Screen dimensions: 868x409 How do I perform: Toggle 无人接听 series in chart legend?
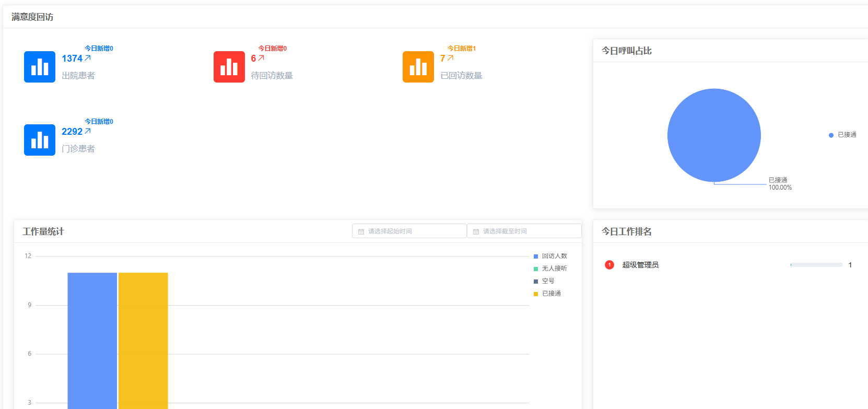550,268
